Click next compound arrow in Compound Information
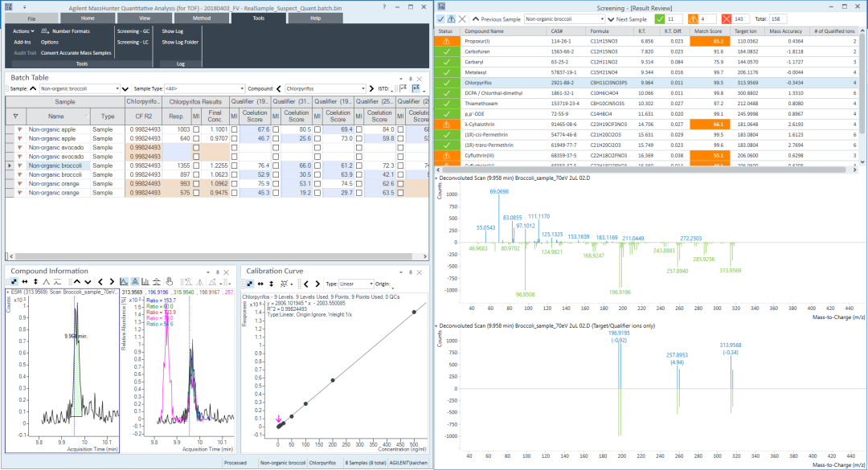 coord(111,282)
